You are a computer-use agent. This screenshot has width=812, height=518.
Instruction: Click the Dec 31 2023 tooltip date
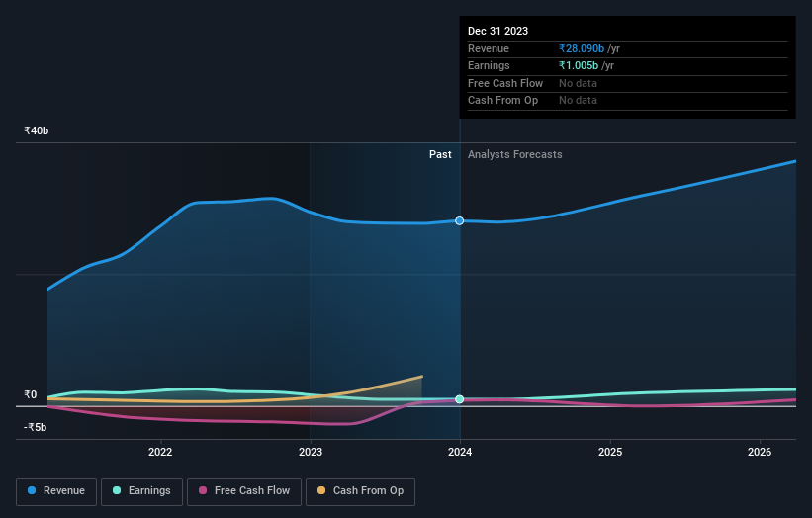[497, 31]
